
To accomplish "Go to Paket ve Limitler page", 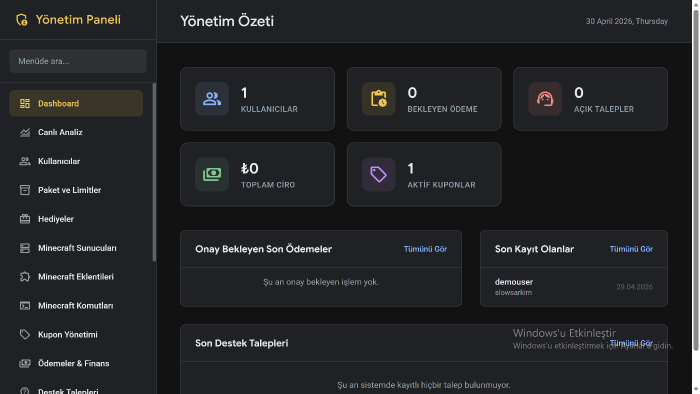I will click(x=76, y=190).
